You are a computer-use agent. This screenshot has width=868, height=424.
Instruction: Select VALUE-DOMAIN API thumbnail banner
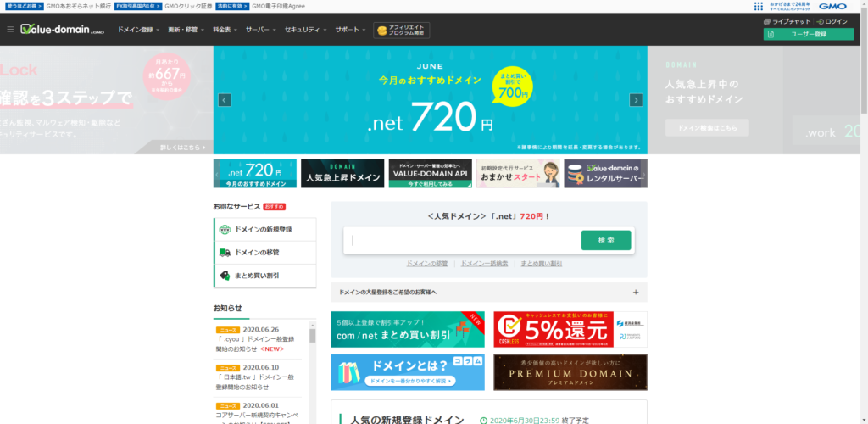[x=430, y=173]
